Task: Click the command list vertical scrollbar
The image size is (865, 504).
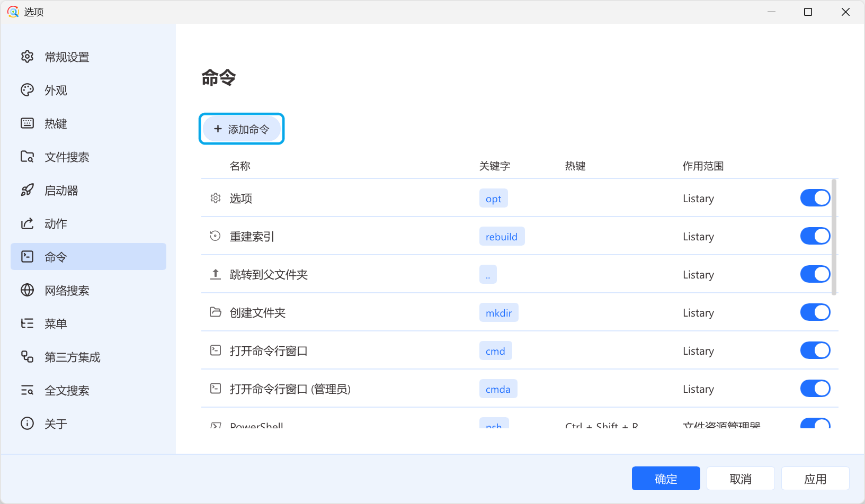Action: (834, 237)
